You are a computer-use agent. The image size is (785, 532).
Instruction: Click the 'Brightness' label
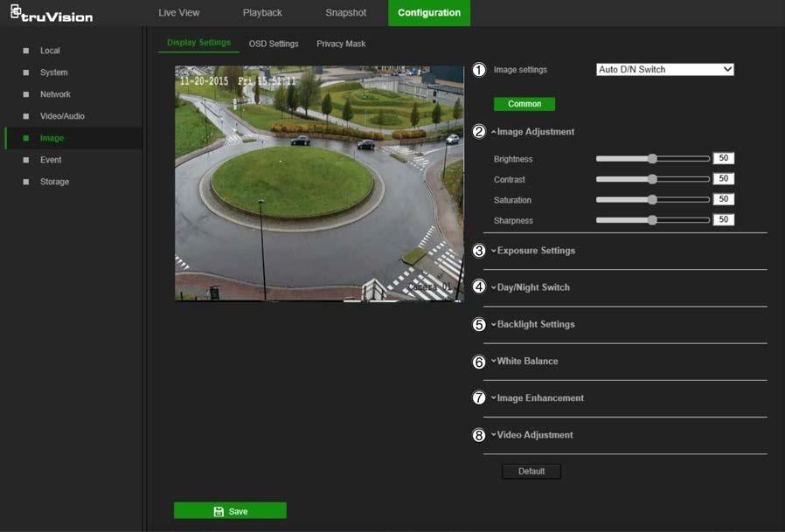pos(513,159)
